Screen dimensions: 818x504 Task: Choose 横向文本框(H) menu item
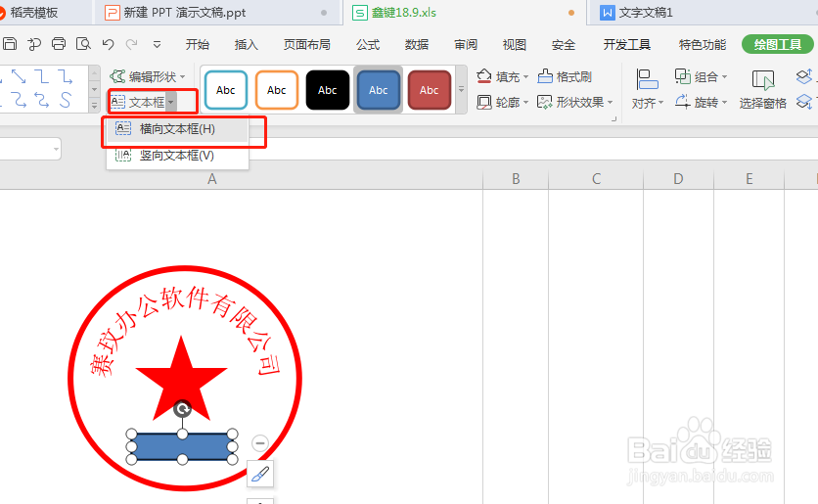coord(177,129)
